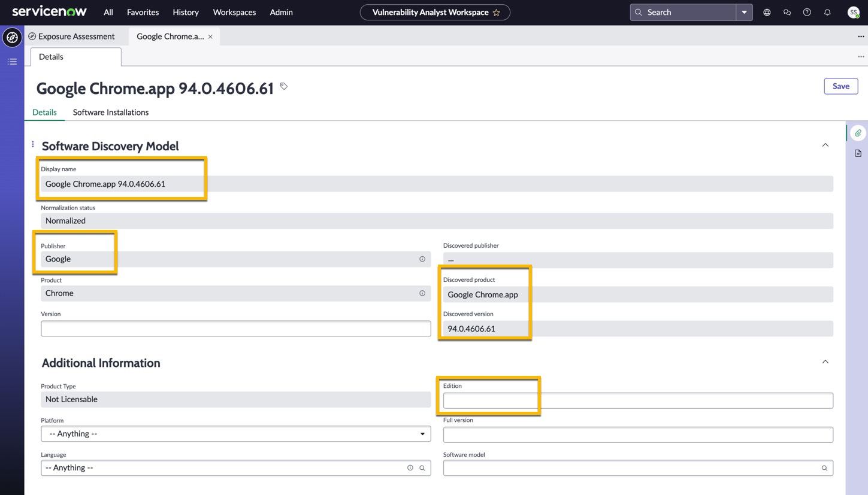868x495 pixels.
Task: Switch to the Software Installations tab
Action: (111, 112)
